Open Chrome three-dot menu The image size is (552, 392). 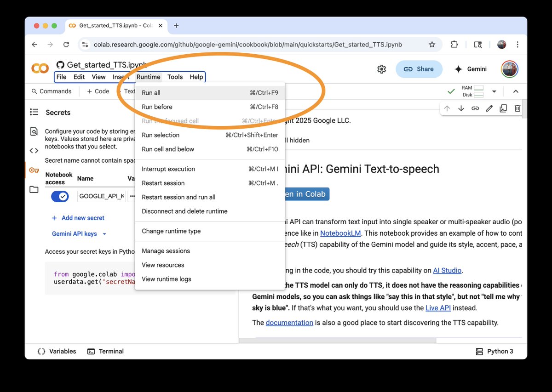click(518, 45)
